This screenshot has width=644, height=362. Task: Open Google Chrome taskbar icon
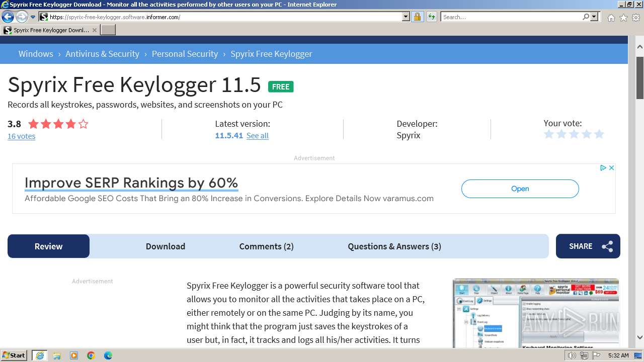(91, 355)
